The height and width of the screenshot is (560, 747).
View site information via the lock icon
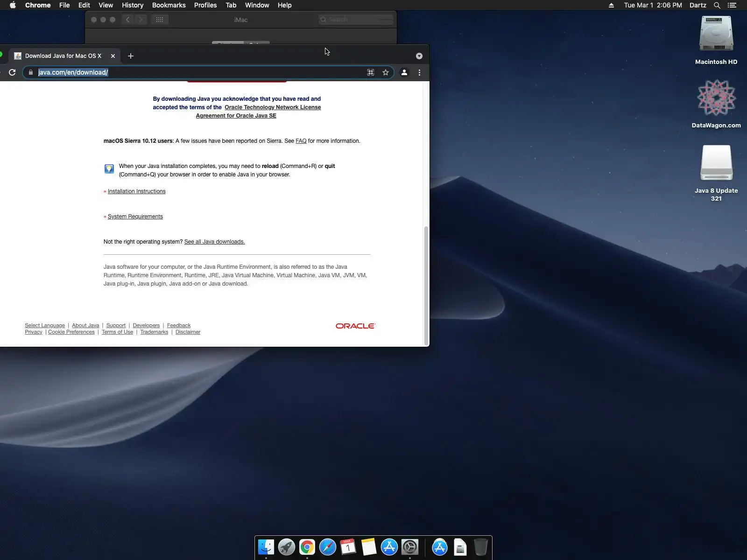(x=31, y=72)
